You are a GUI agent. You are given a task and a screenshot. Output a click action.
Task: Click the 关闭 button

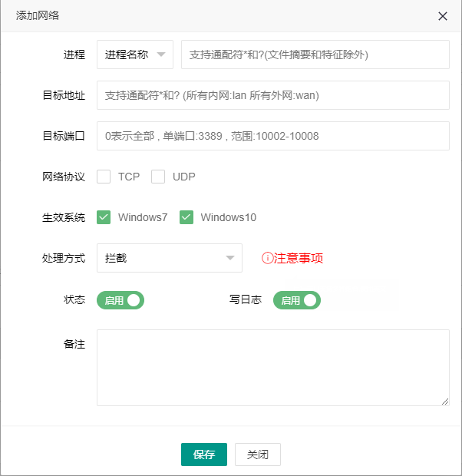click(258, 455)
